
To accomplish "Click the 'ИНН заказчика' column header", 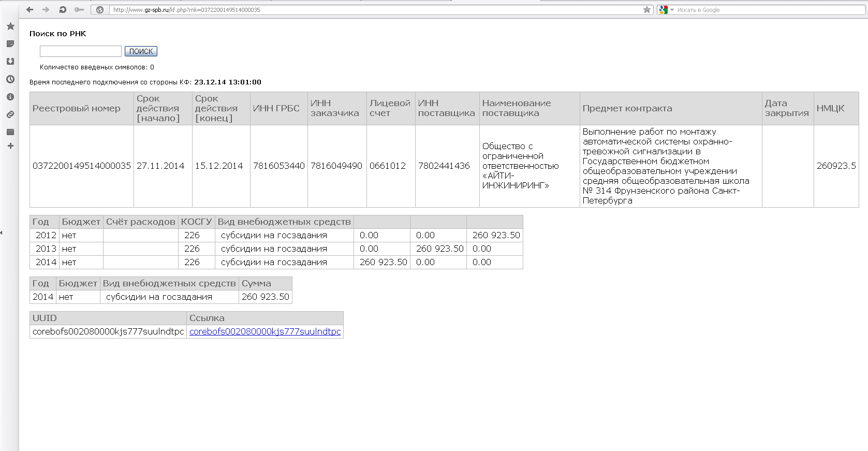I will (337, 108).
